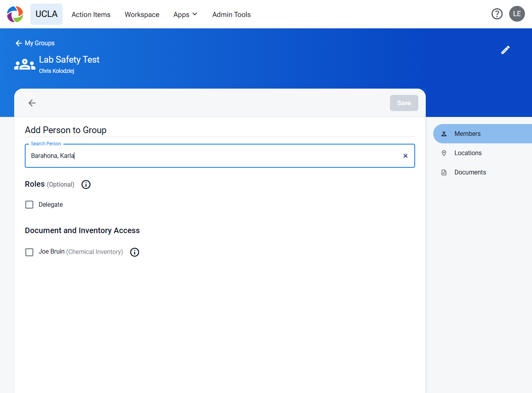Enable the Delegate role checkbox

tap(30, 205)
